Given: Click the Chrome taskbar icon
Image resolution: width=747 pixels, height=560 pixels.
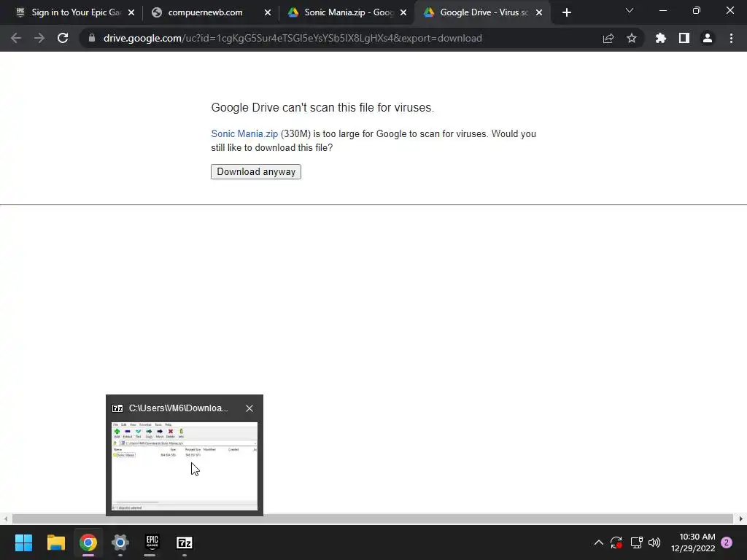Looking at the screenshot, I should [x=88, y=542].
